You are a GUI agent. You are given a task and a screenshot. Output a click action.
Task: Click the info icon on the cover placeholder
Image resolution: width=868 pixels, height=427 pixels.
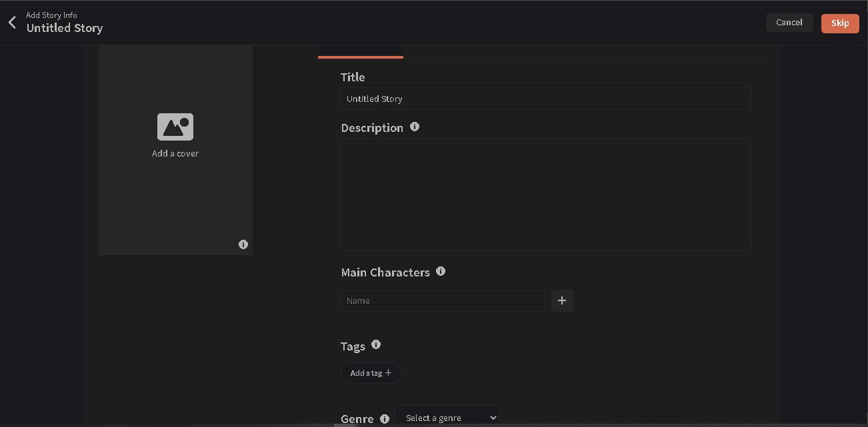tap(243, 244)
